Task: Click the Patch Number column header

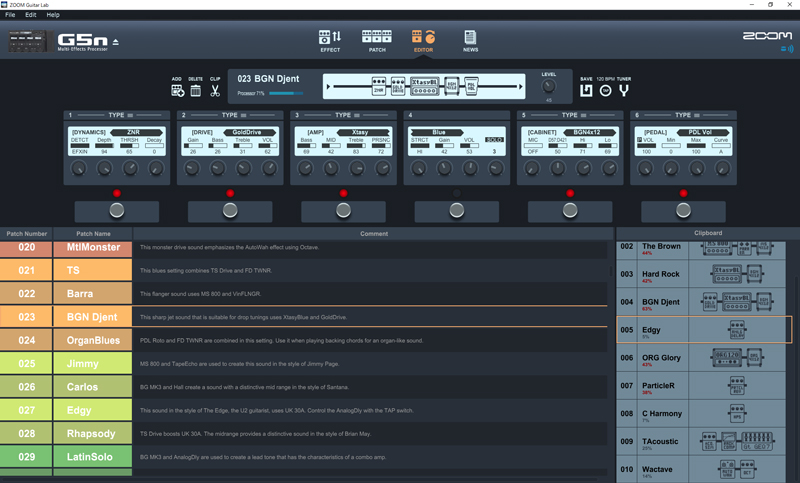Action: (x=27, y=234)
